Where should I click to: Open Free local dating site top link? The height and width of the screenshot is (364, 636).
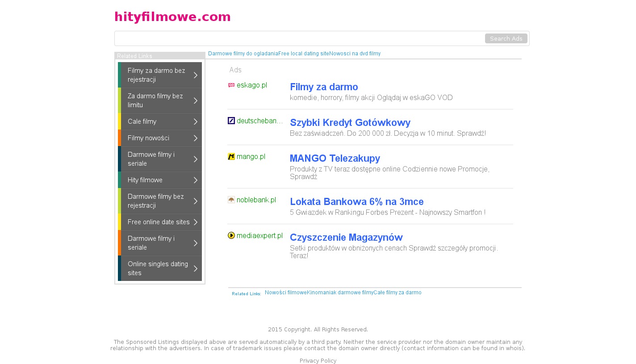[x=304, y=54]
